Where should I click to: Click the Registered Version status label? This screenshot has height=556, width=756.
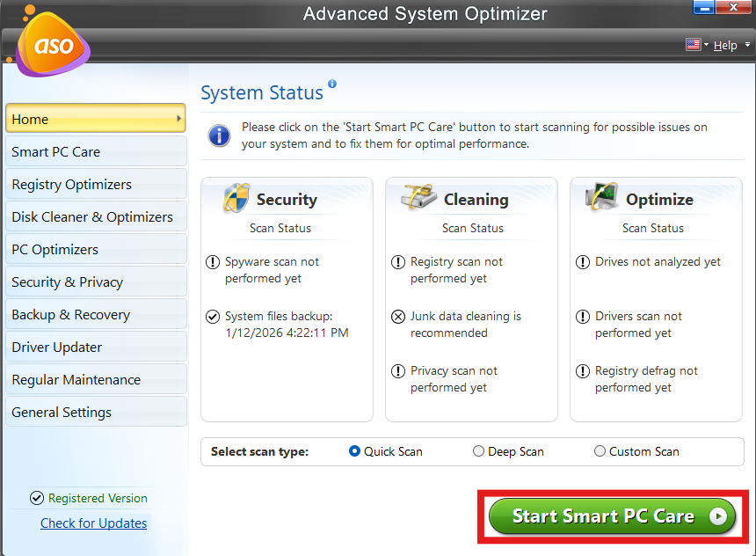tap(98, 498)
